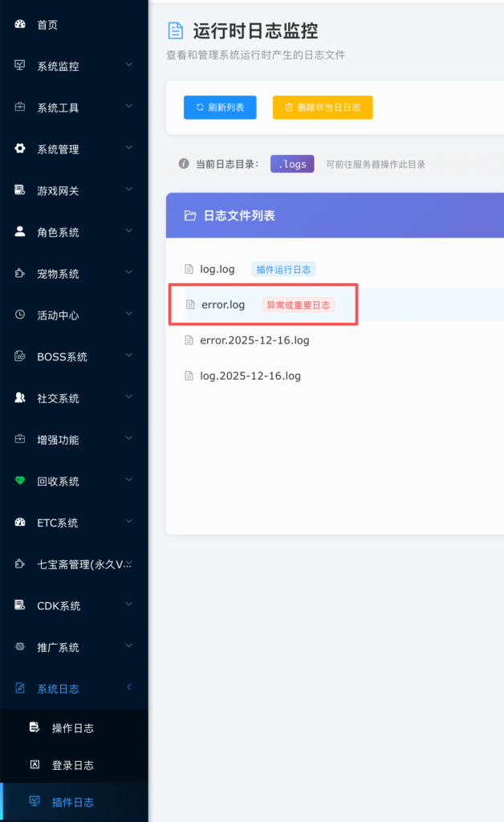Expand the 宠物系统 menu chevron

point(129,272)
